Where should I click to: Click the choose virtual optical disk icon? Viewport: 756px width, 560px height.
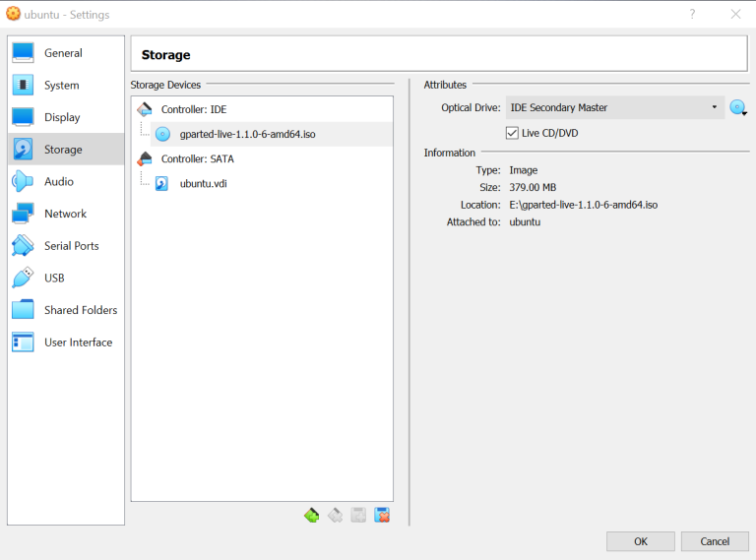coord(738,108)
